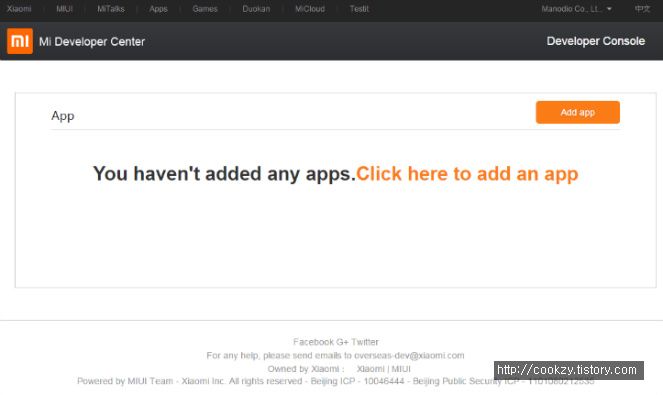This screenshot has height=395, width=663.
Task: Click the overseas-dev@xiaomi.com email address
Action: click(409, 355)
